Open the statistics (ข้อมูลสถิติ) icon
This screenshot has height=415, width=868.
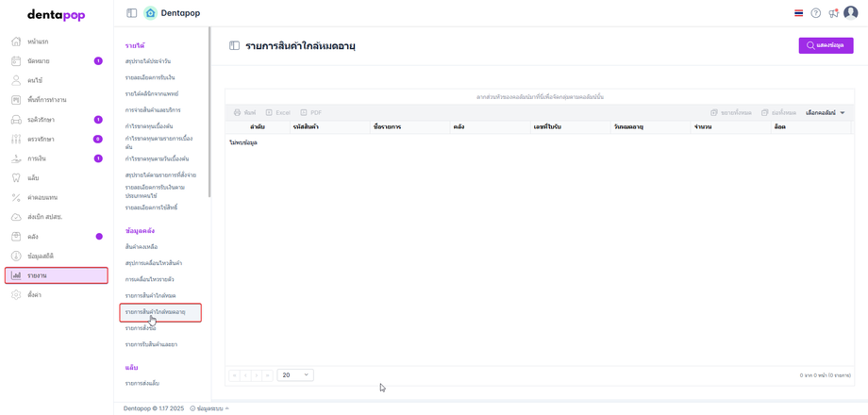coord(16,256)
